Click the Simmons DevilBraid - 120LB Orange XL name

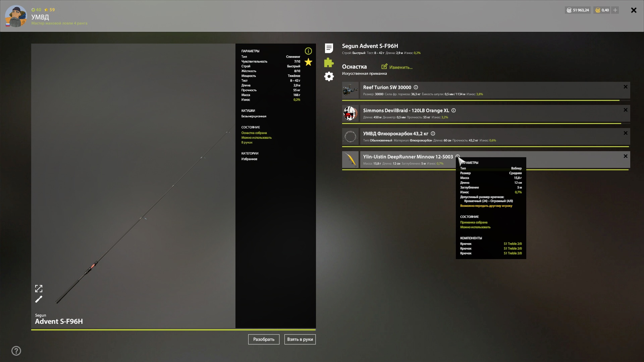(x=406, y=110)
